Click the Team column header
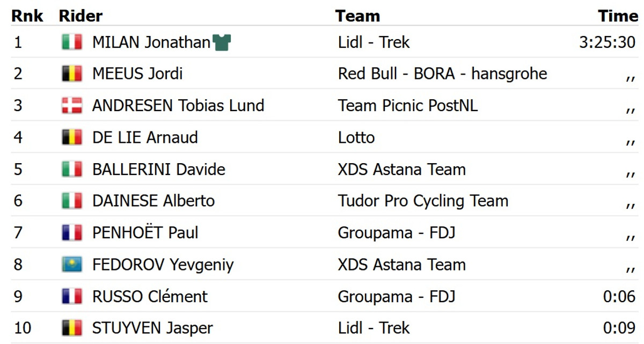The width and height of the screenshot is (644, 344). click(x=357, y=16)
